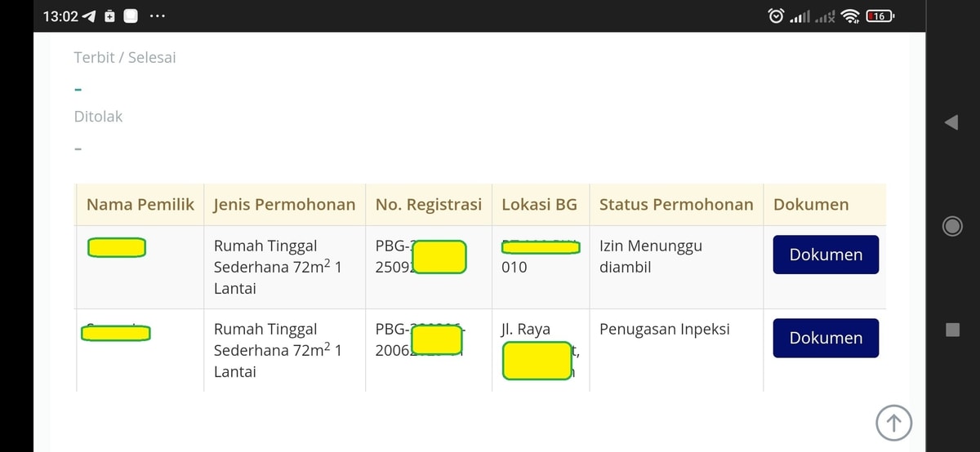980x452 pixels.
Task: Select the Terbit / Selesai label
Action: click(x=125, y=58)
